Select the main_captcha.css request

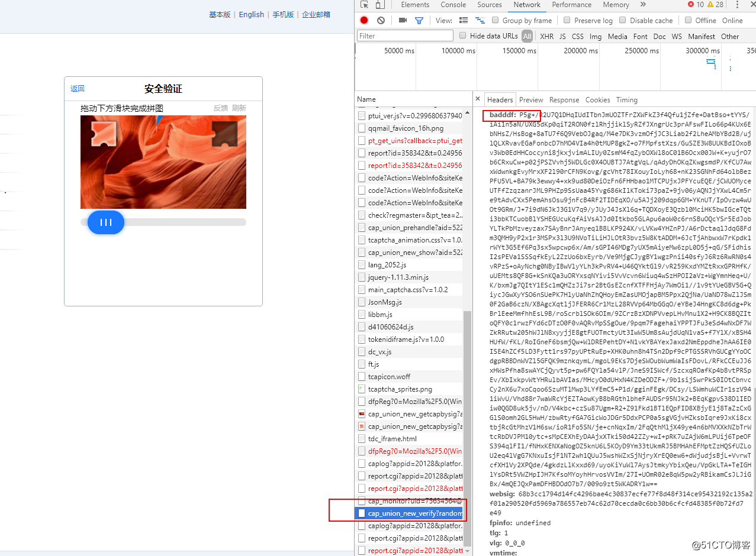click(408, 290)
